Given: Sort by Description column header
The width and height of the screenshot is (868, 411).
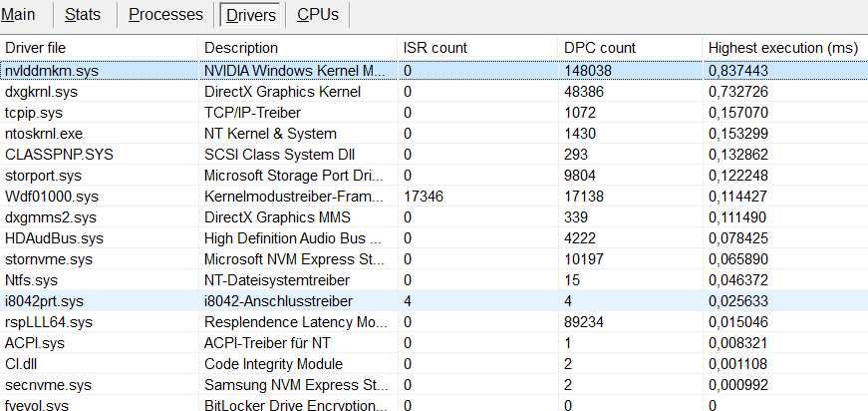Looking at the screenshot, I should point(298,48).
